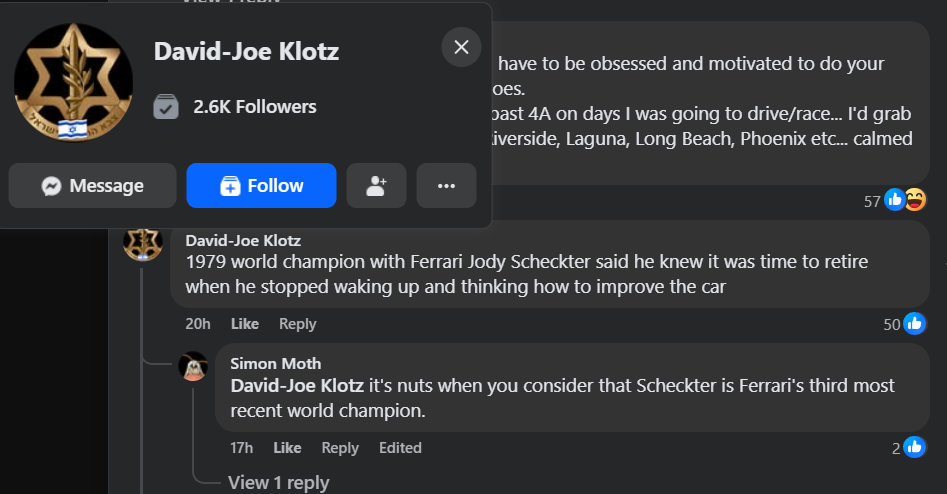Show edit history via Edited label
Image resolution: width=947 pixels, height=494 pixels.
pos(400,448)
